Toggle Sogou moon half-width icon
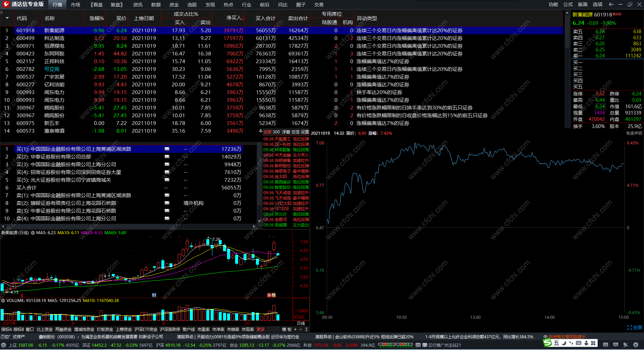Screen dimensions: 644x350 pos(564,343)
